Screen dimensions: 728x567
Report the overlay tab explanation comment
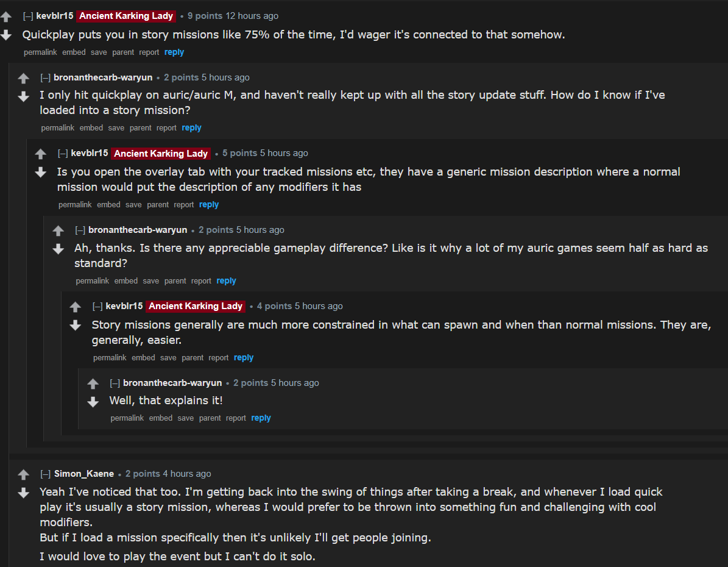[x=183, y=205]
